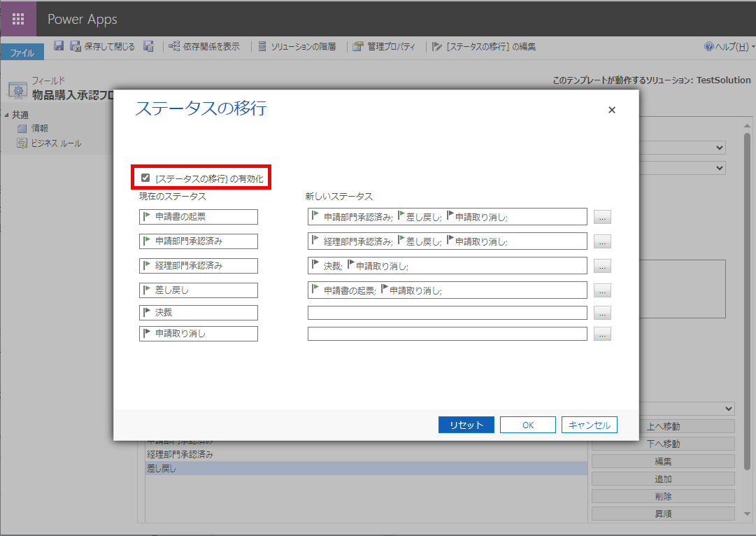The width and height of the screenshot is (756, 536).
Task: Click the Save and New icon
Action: tap(149, 46)
